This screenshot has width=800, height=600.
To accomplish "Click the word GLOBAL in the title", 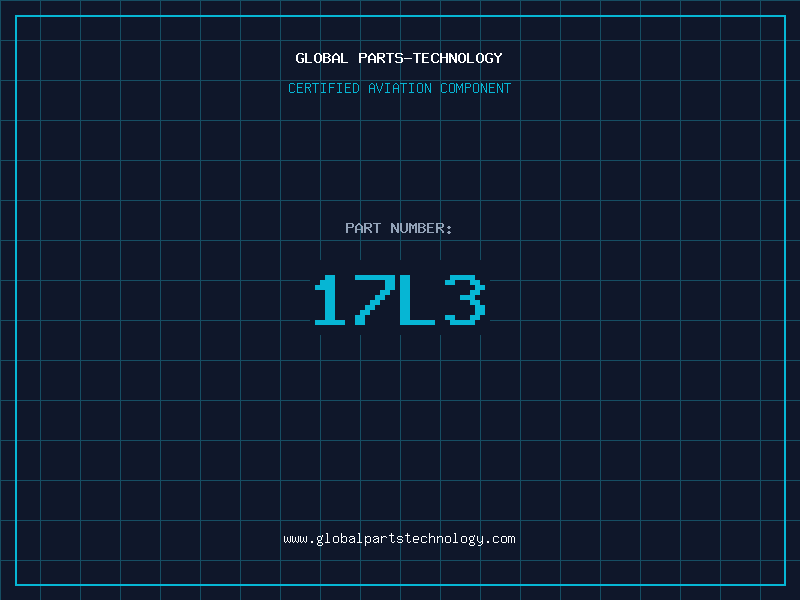I will 322,58.
